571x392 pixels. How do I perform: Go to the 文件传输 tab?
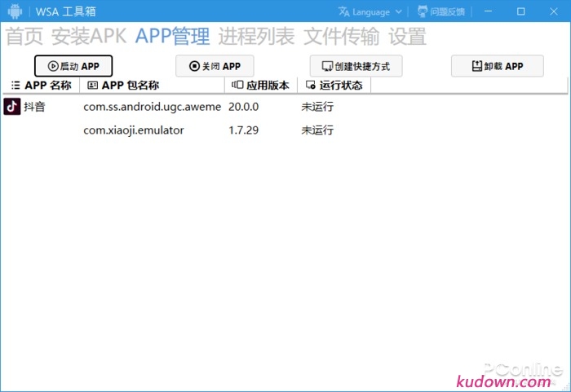[341, 37]
